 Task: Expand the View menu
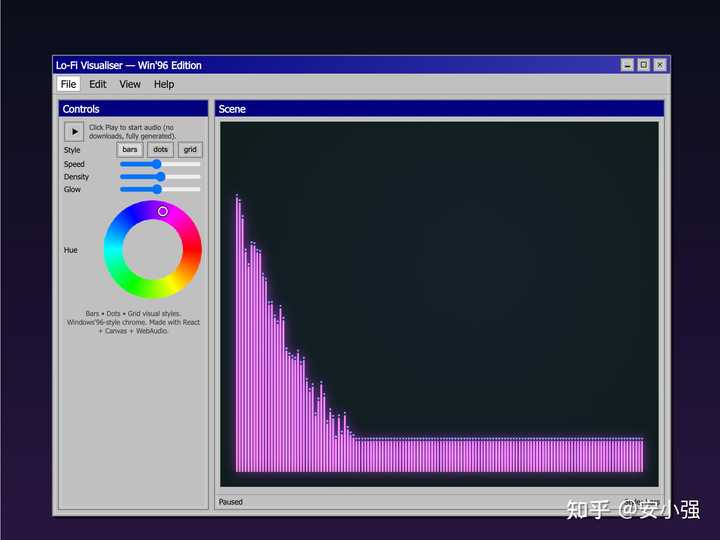130,85
